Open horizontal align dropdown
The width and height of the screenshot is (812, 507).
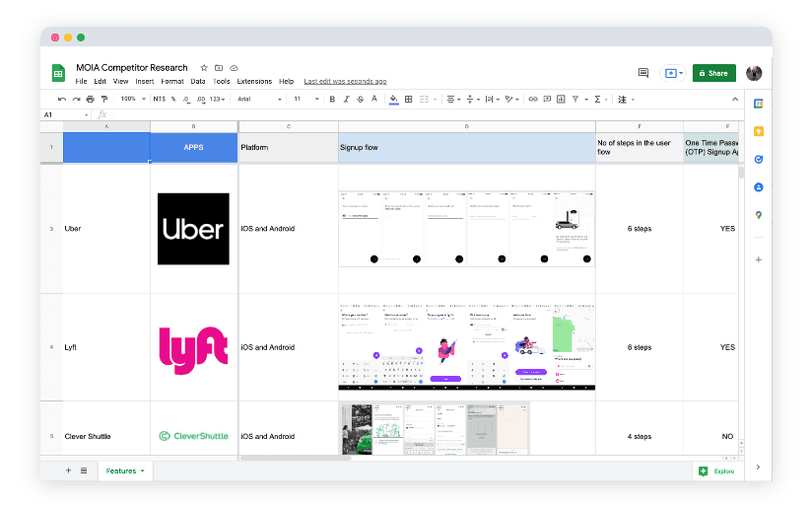[453, 99]
